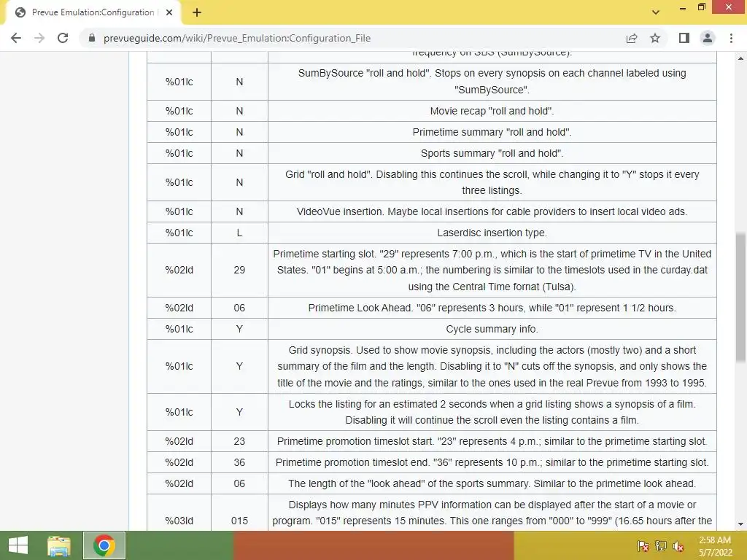Click the muted volume tray icon

(x=678, y=545)
